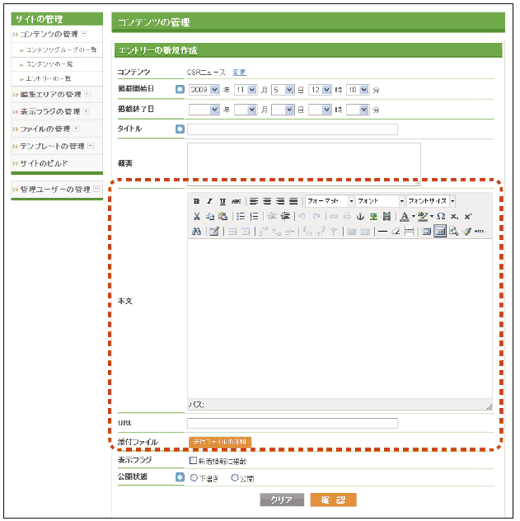Open end date month dropdown
Viewport: 520px width, 521px height.
pyautogui.click(x=245, y=110)
